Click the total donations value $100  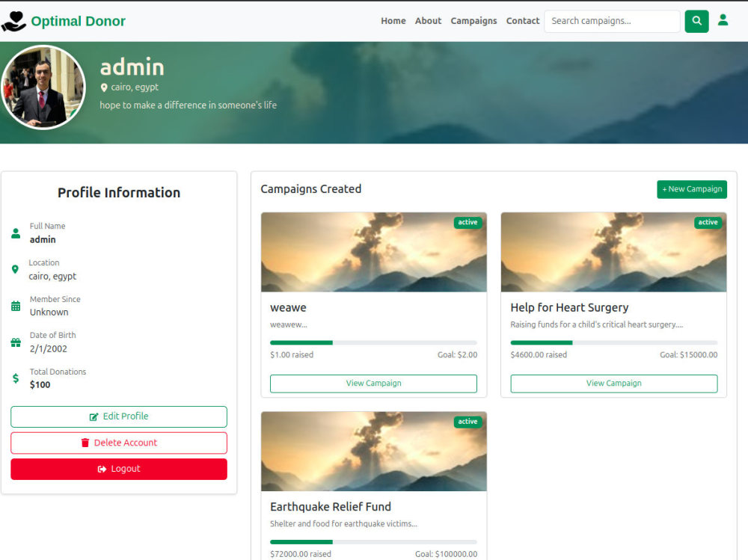tap(40, 385)
